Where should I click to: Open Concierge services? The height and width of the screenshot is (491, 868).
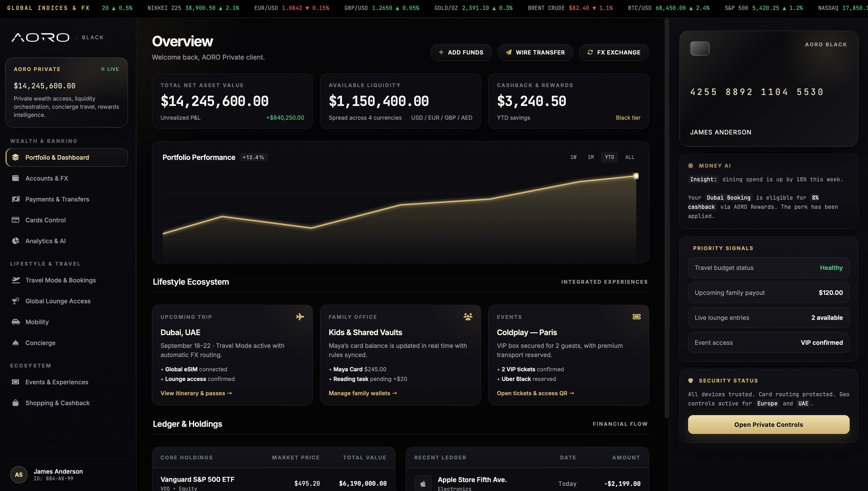pyautogui.click(x=41, y=343)
